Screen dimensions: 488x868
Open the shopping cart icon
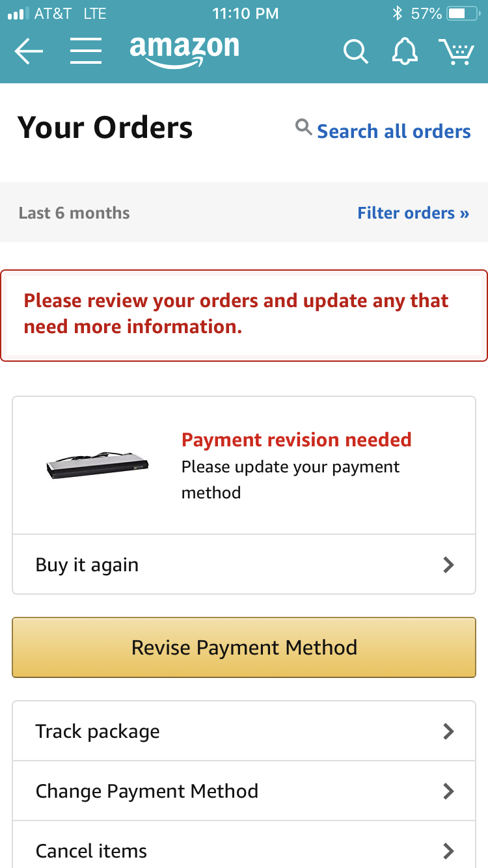tap(455, 51)
